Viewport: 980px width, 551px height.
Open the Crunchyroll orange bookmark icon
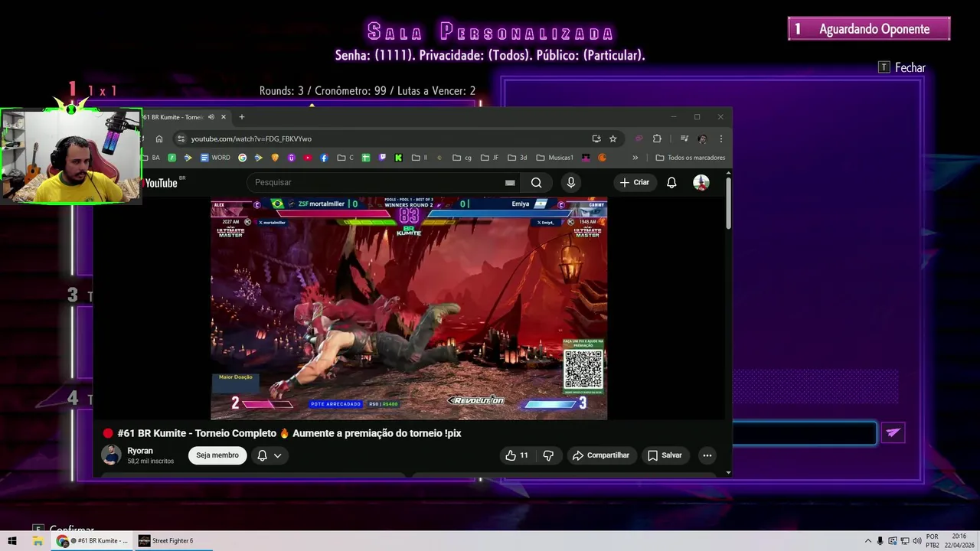(602, 158)
